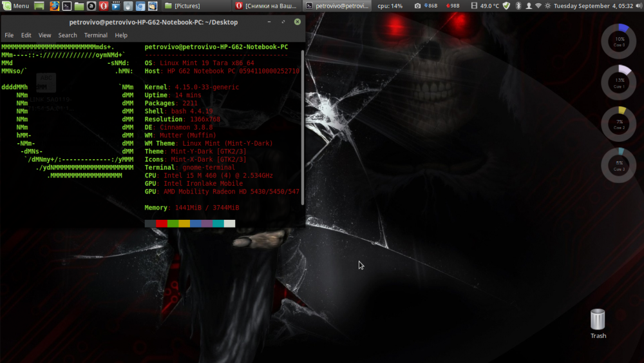Open the media player launcher with play arrow
The width and height of the screenshot is (644, 363).
click(x=116, y=6)
